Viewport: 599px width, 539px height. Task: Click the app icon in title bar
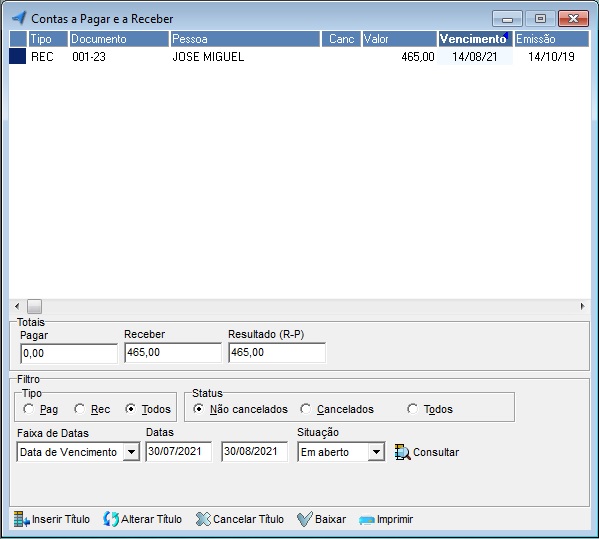(x=19, y=18)
